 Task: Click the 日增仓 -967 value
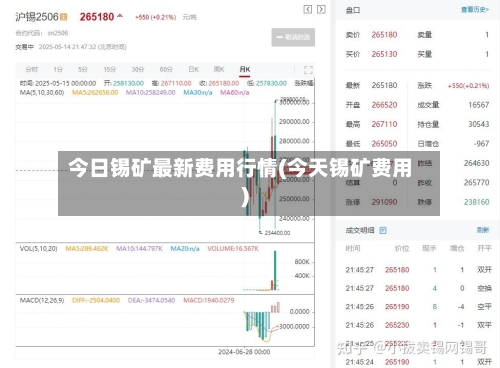(481, 144)
